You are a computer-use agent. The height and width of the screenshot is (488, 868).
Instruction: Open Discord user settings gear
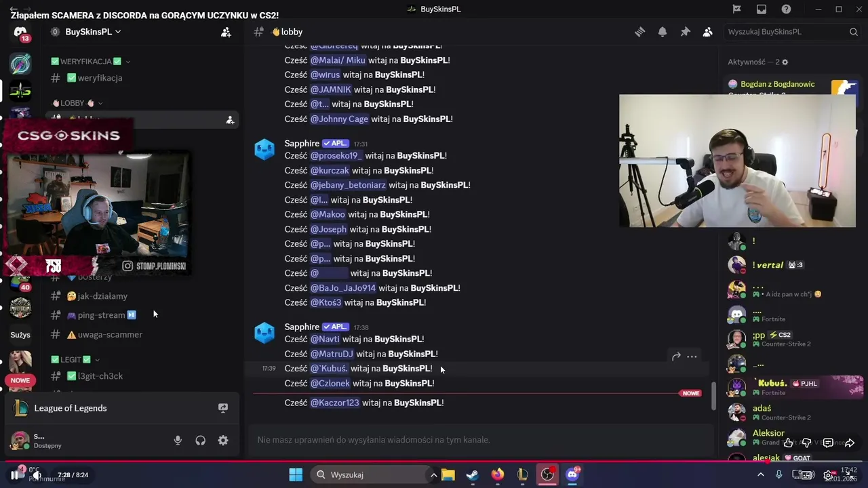click(x=223, y=441)
